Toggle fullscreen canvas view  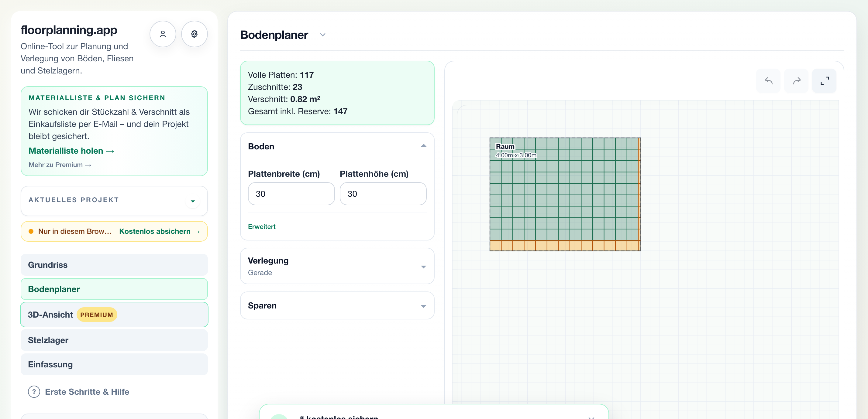click(824, 81)
